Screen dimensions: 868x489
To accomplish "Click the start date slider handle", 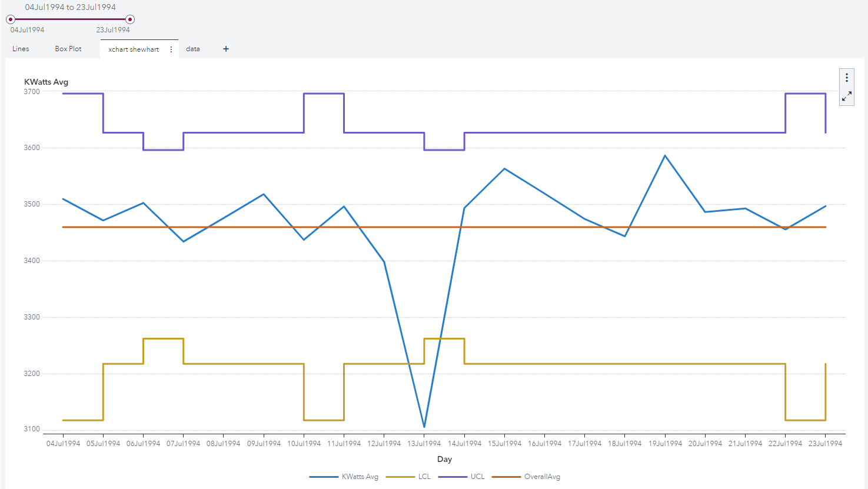I will (11, 19).
